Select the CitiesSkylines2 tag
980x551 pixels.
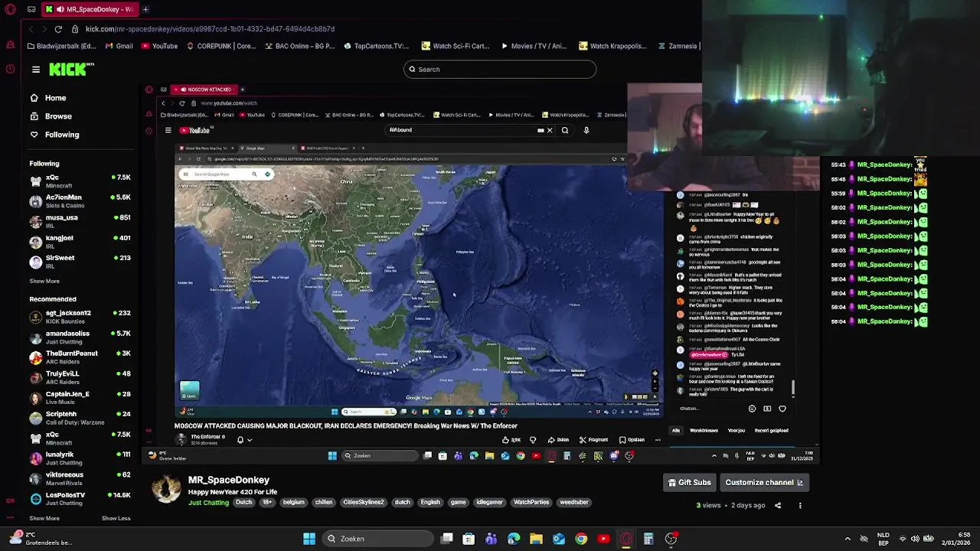coord(364,503)
